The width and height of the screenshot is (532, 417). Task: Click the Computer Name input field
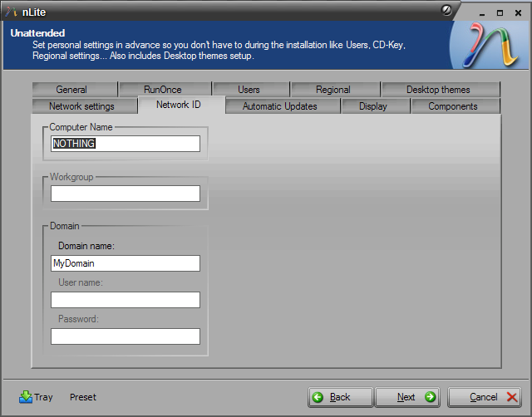(126, 144)
